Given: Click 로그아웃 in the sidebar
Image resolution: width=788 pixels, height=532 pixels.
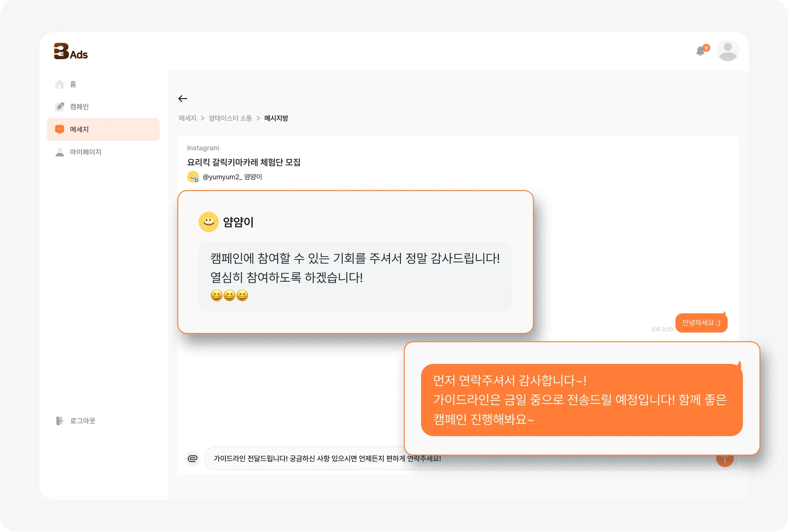Looking at the screenshot, I should [82, 421].
